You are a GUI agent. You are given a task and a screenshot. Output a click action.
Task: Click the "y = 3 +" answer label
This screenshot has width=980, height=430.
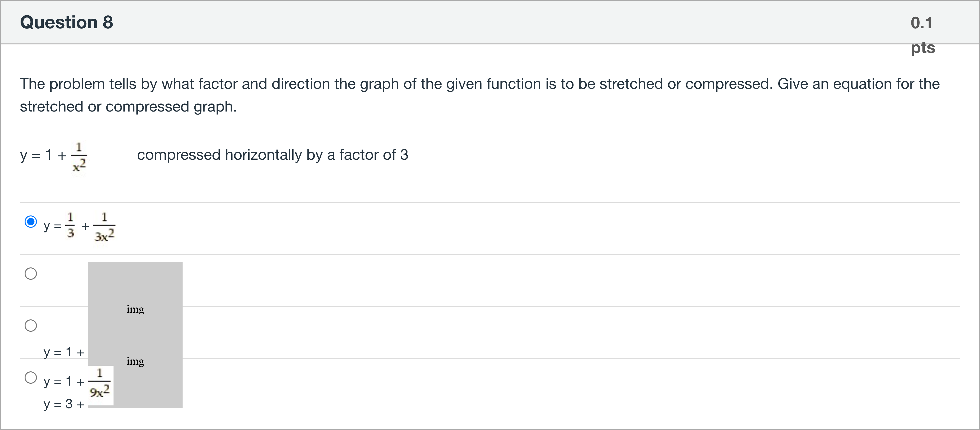[x=64, y=404]
